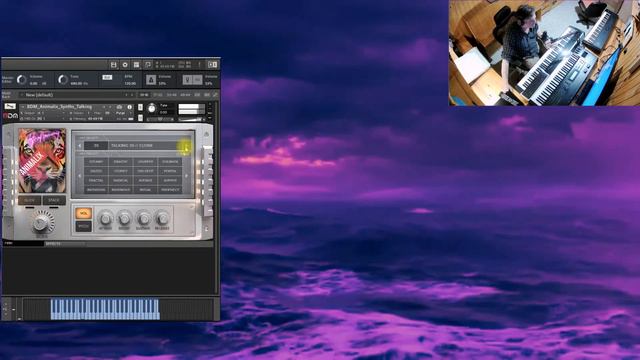Show instrument info (i) icon
The width and height of the screenshot is (640, 360).
(x=129, y=107)
